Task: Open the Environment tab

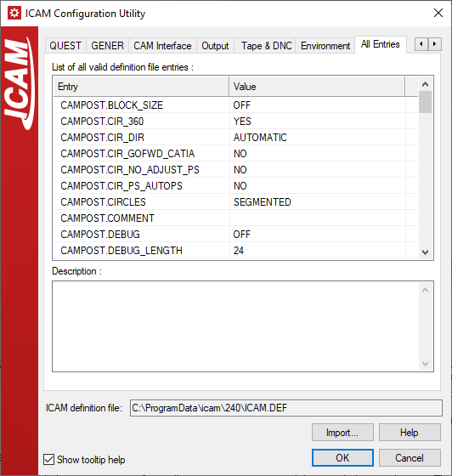Action: tap(325, 46)
